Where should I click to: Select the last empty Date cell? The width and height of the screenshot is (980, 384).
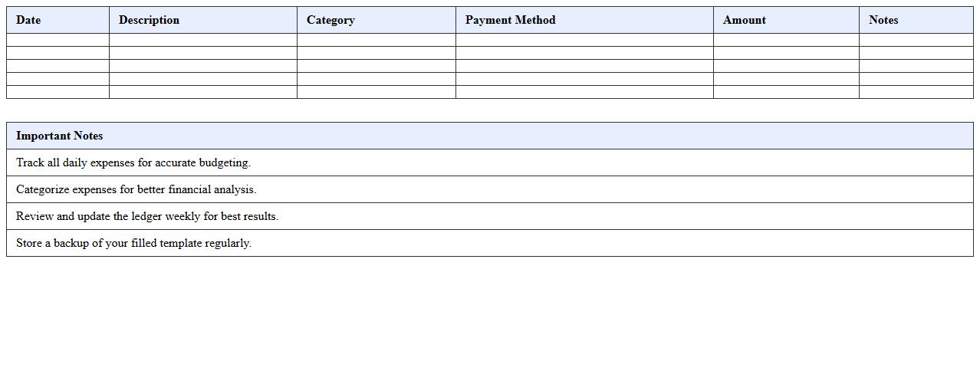(58, 92)
